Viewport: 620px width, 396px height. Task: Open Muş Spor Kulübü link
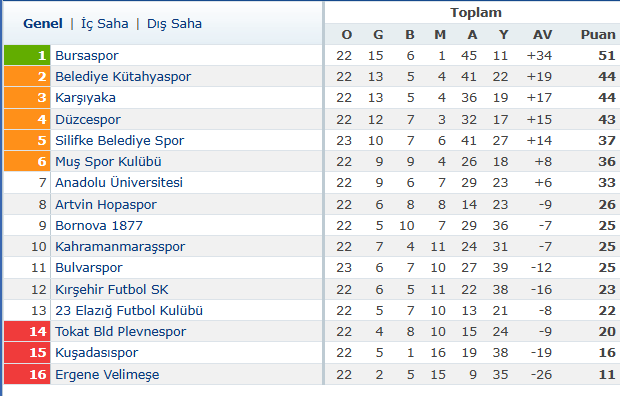[108, 161]
